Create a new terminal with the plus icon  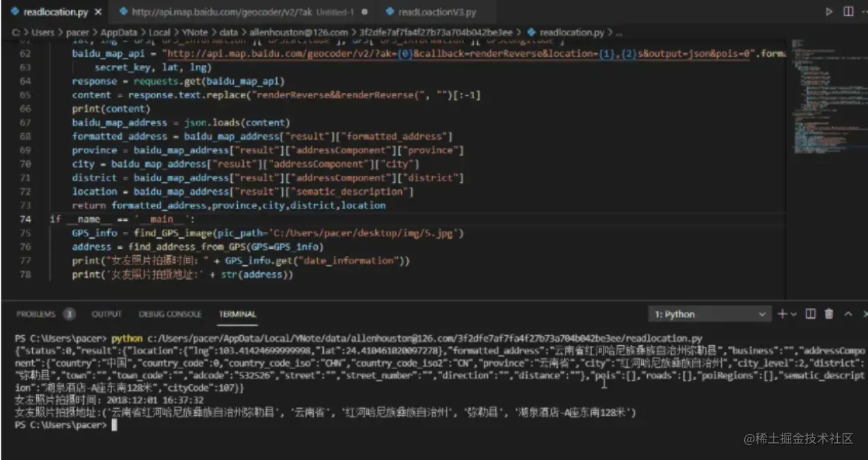782,314
